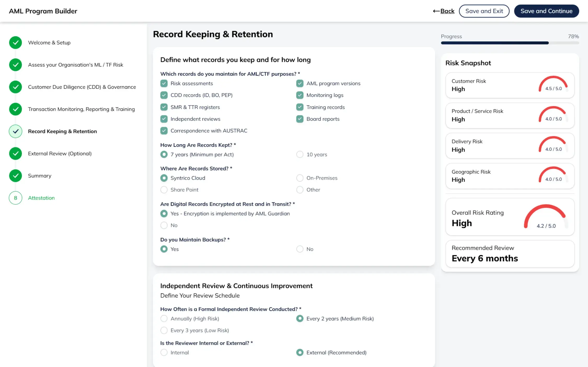
Task: Select Other as record storage location
Action: [300, 190]
